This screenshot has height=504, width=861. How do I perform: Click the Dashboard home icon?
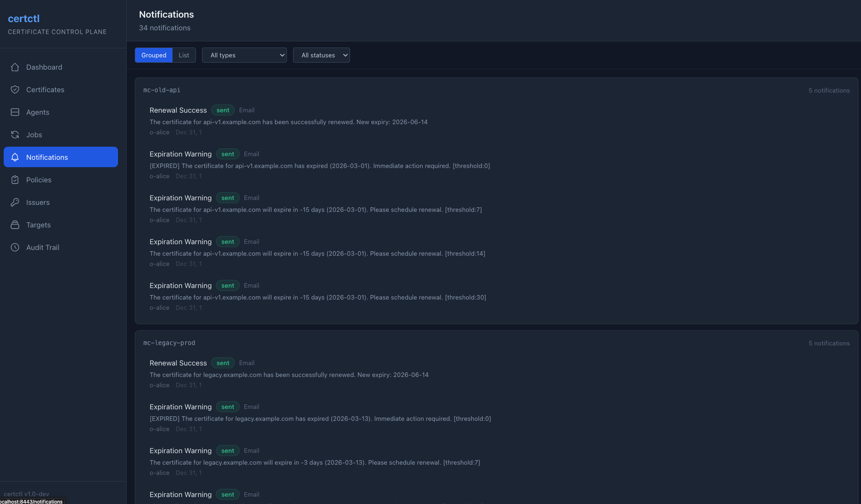coord(15,67)
